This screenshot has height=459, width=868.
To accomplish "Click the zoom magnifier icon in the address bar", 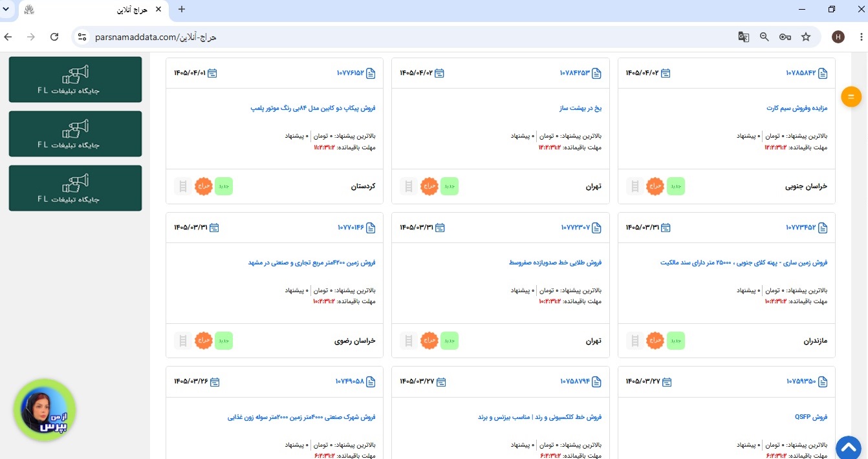I will [765, 37].
